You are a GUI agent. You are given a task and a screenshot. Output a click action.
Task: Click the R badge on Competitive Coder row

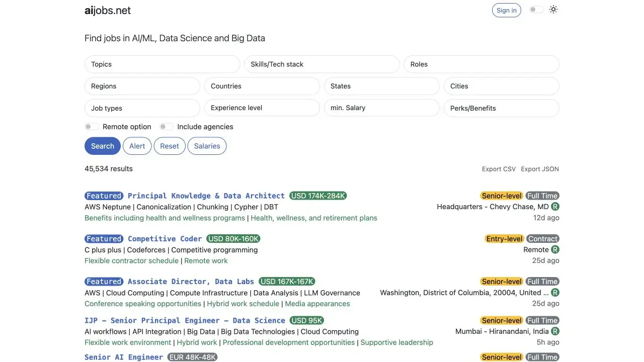coord(555,249)
